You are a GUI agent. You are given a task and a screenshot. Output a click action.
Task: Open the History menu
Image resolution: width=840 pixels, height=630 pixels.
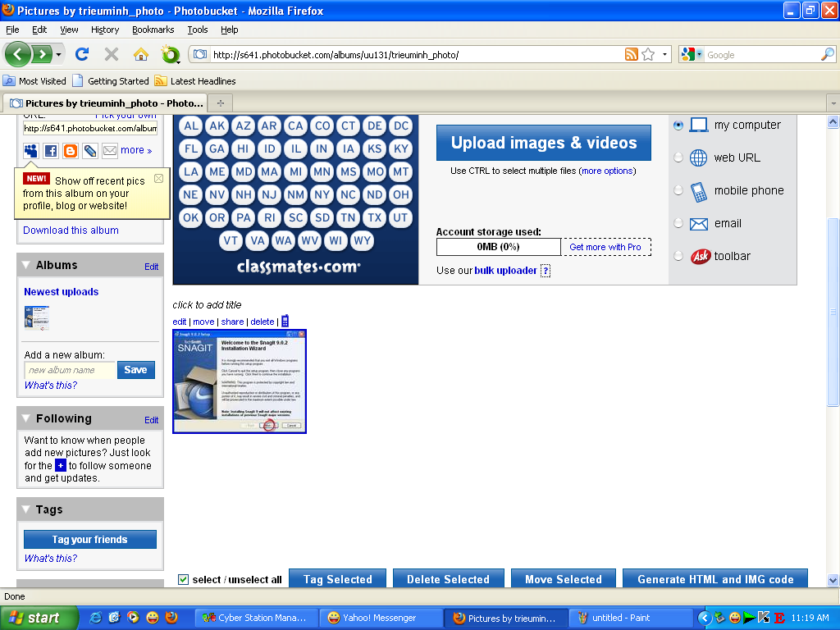(105, 30)
